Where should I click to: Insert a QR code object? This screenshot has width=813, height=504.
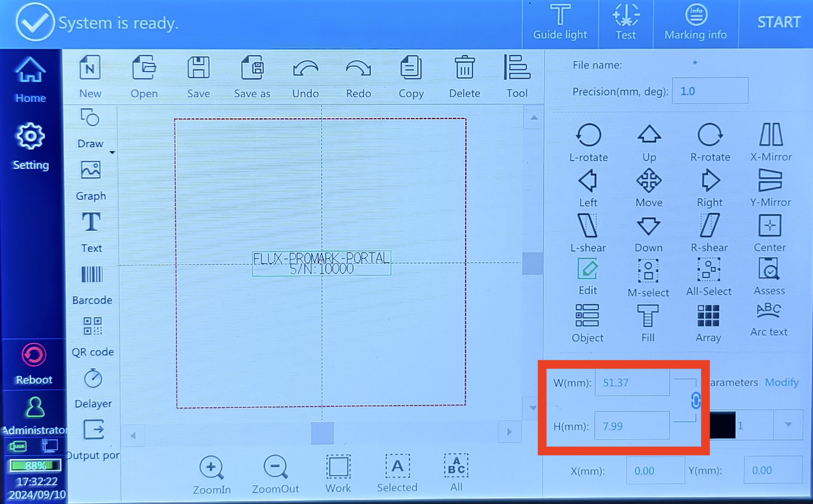[x=92, y=336]
